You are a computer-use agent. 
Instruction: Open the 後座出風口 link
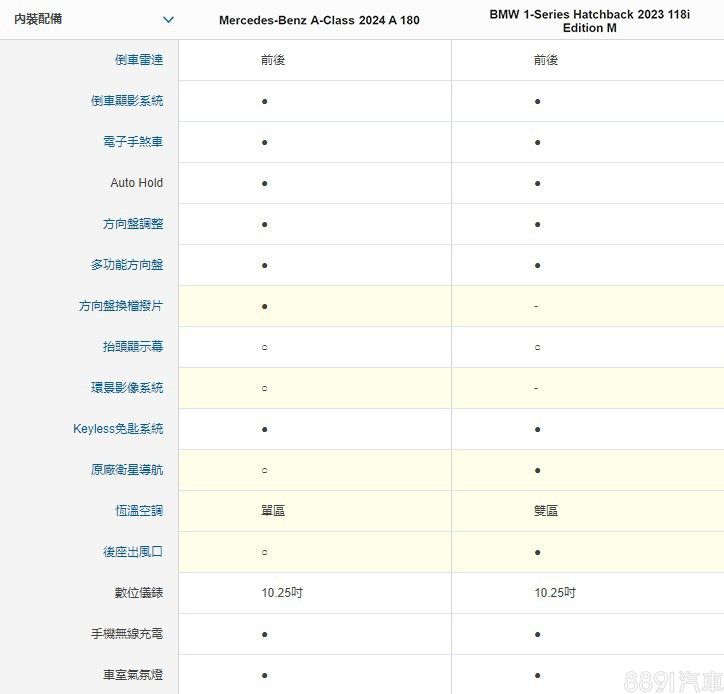[x=133, y=552]
